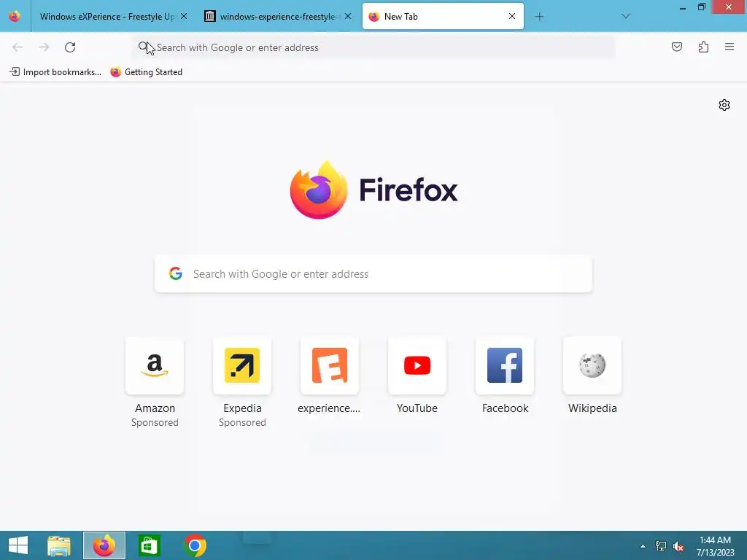Viewport: 747px width, 560px height.
Task: Open the Firefox application menu
Action: point(729,47)
